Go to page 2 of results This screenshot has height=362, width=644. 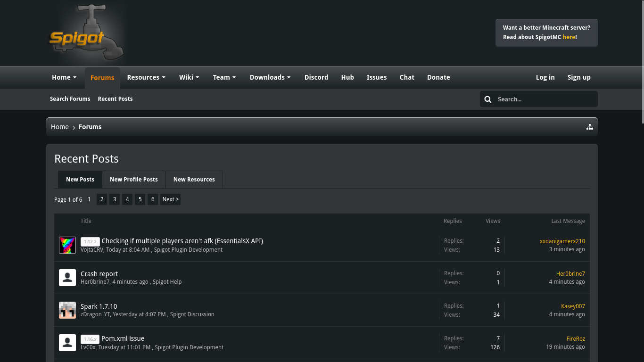(x=102, y=199)
